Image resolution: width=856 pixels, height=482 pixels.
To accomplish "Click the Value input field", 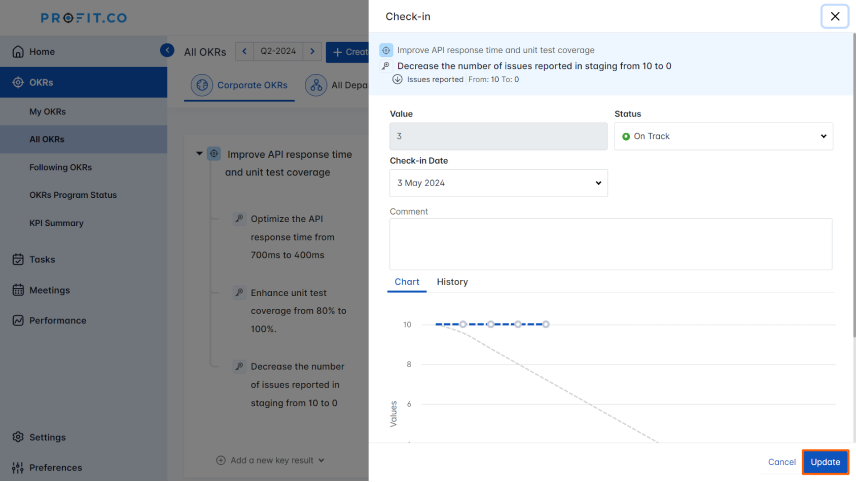I will click(498, 136).
